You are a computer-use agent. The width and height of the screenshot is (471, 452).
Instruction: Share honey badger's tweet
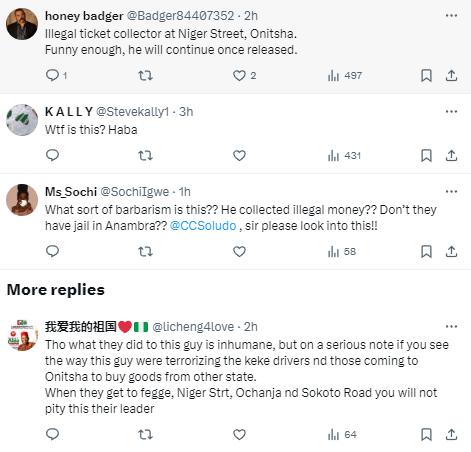[451, 76]
